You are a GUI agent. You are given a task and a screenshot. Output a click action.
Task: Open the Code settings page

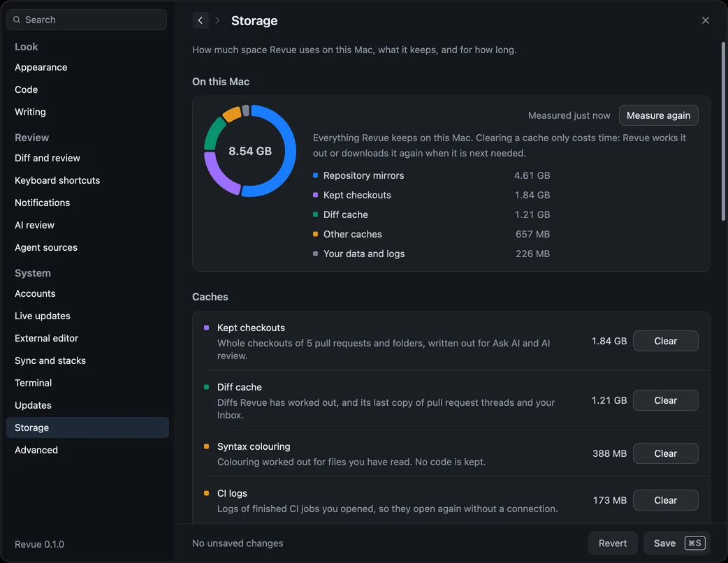[87, 89]
